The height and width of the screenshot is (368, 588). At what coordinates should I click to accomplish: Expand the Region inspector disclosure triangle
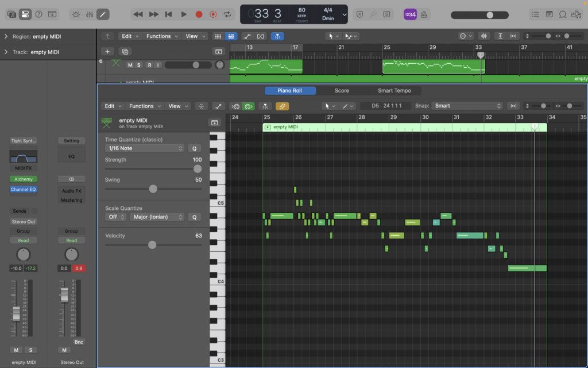tap(6, 37)
